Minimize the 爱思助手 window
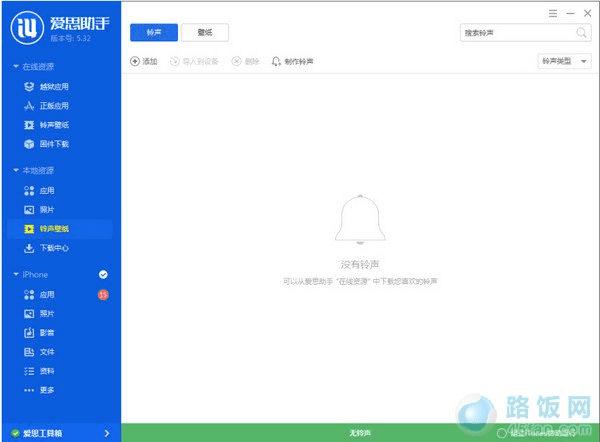600x442 pixels. [x=571, y=14]
